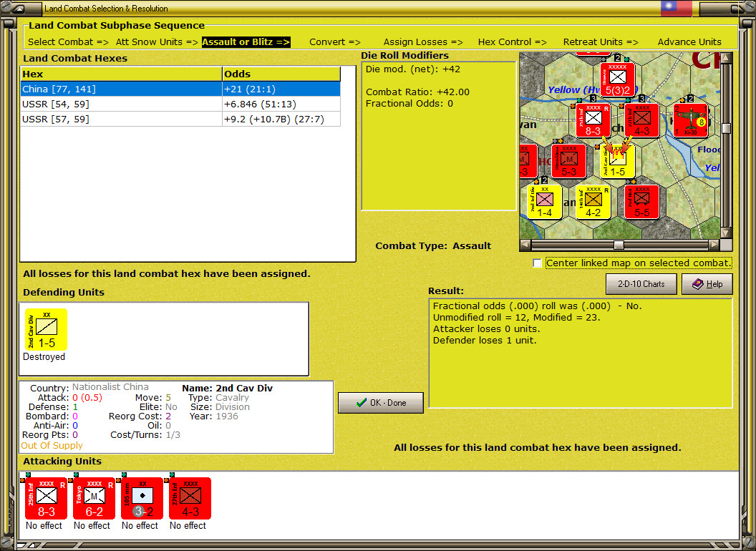Image resolution: width=756 pixels, height=551 pixels.
Task: Click the +9.2 (+10.7B) (27:7) odds cell
Action: pyautogui.click(x=281, y=119)
